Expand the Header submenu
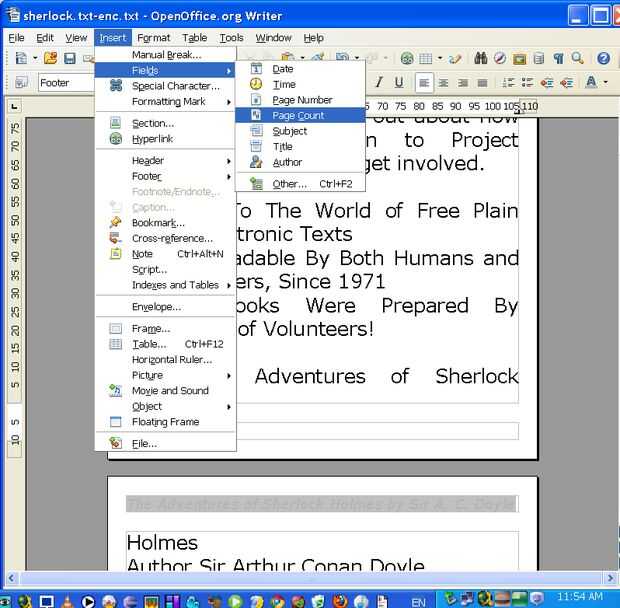Viewport: 620px width, 608px height. pos(165,160)
